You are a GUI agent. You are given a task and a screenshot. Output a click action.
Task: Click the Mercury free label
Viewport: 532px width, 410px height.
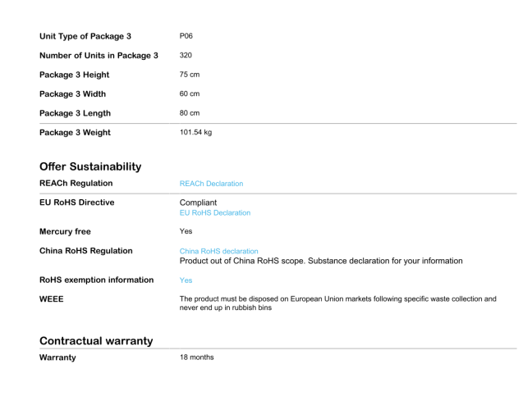[x=65, y=231]
